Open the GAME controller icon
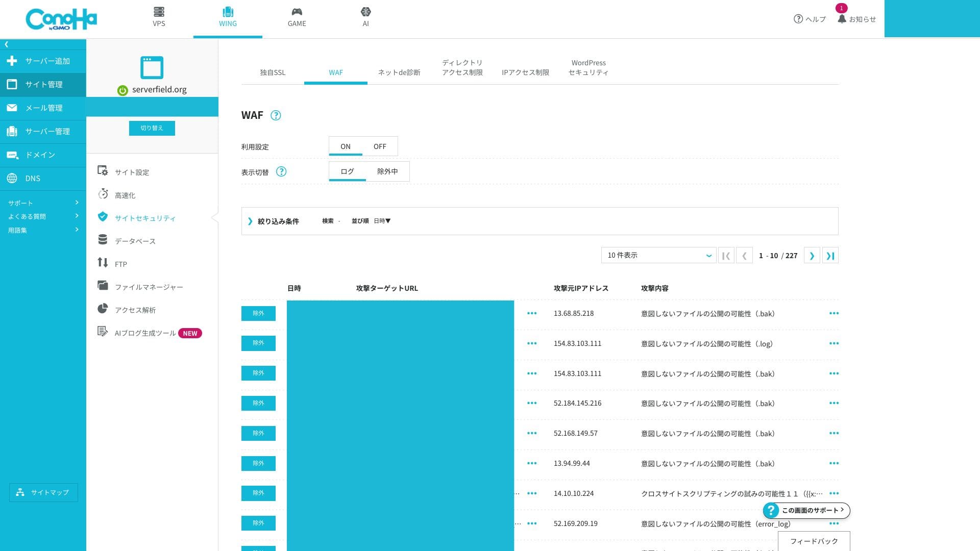980x551 pixels. [297, 12]
